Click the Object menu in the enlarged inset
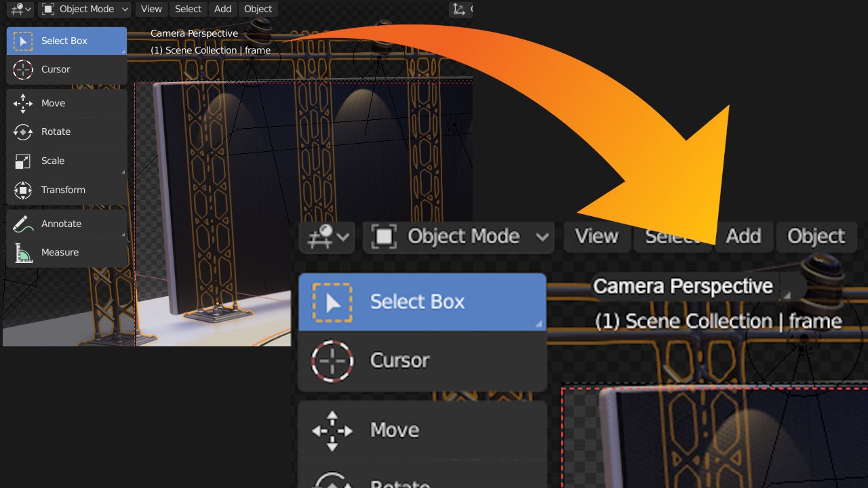868x488 pixels. point(816,237)
